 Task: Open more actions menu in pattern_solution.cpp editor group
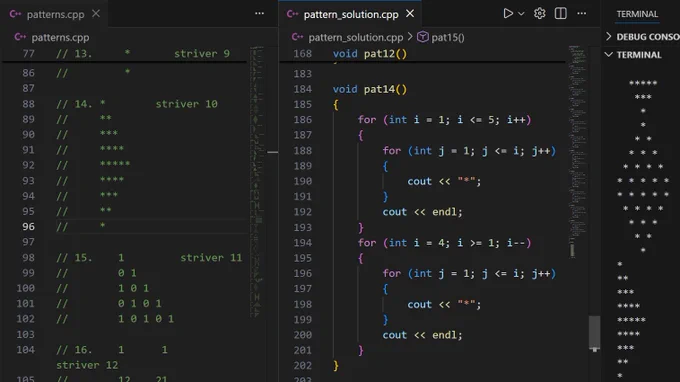point(582,13)
